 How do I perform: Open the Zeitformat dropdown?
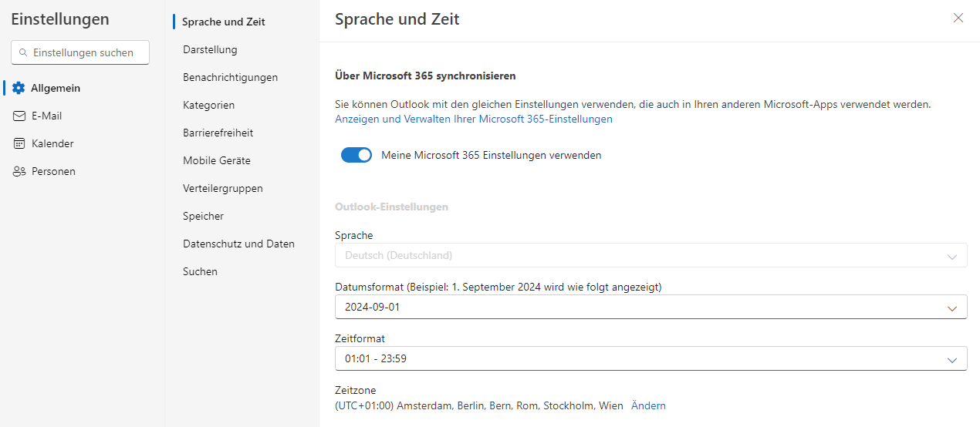[952, 359]
